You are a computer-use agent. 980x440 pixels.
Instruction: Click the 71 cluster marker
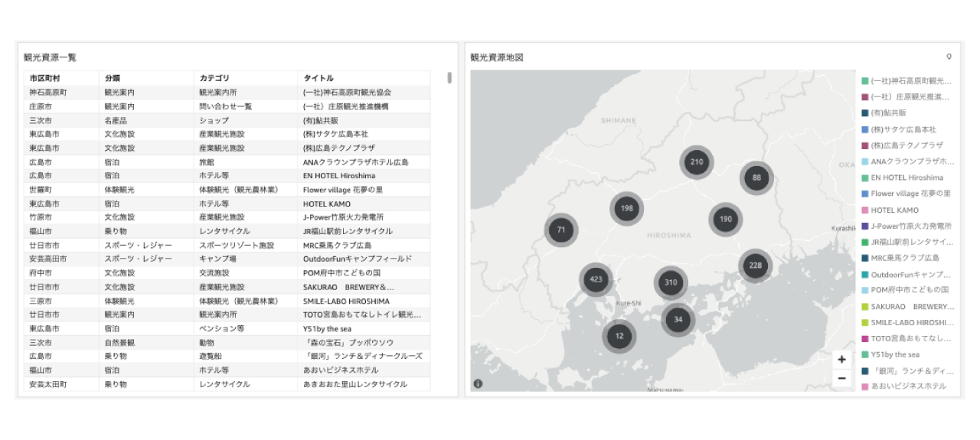tap(561, 230)
